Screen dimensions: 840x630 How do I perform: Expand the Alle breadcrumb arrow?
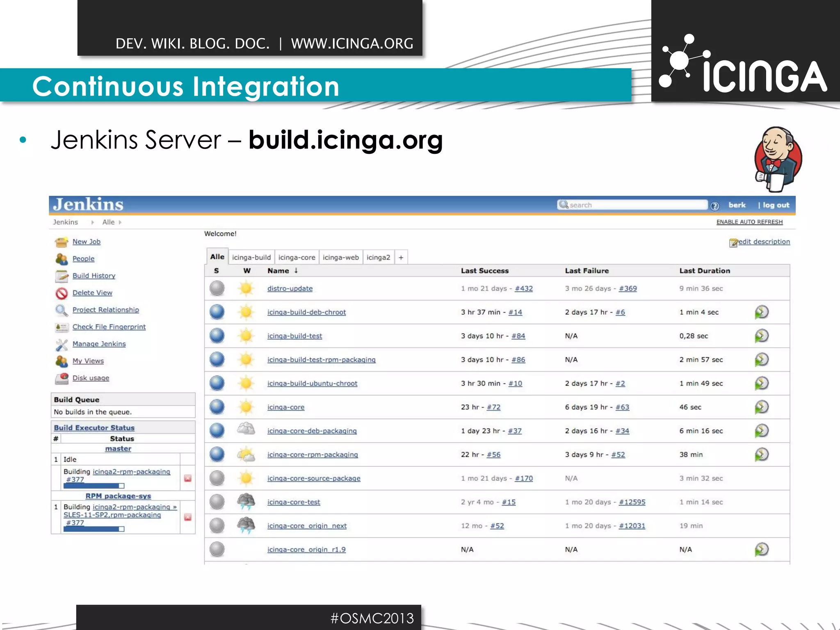[120, 222]
